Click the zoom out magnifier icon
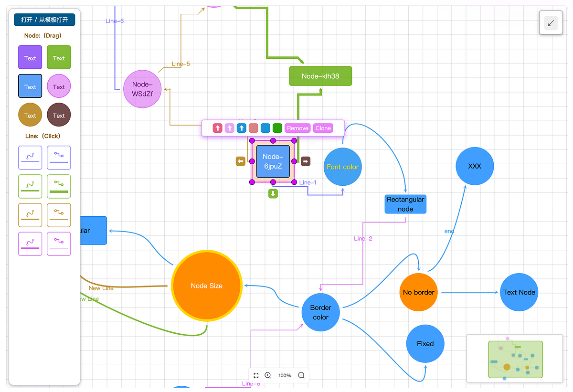The image size is (573, 392). [301, 375]
